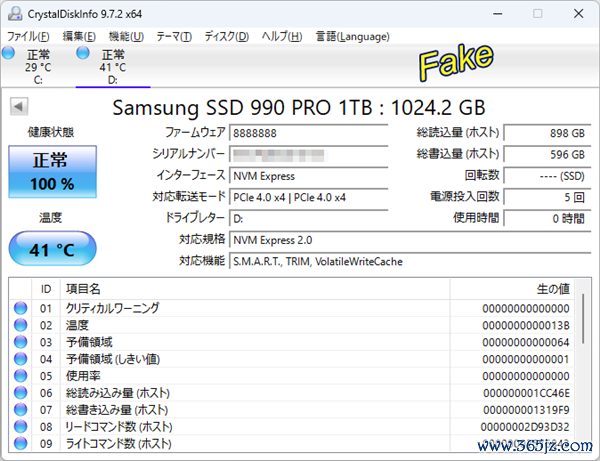Click total host writes value 596 GB
This screenshot has width=600, height=461.
(x=547, y=155)
